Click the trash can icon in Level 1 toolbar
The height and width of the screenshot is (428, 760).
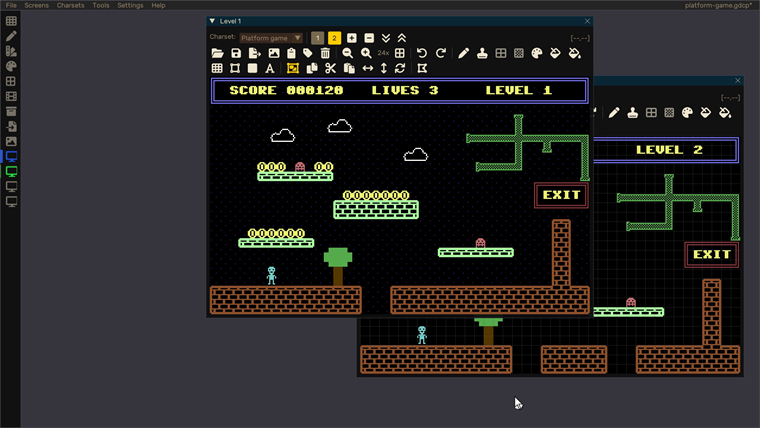pos(325,53)
